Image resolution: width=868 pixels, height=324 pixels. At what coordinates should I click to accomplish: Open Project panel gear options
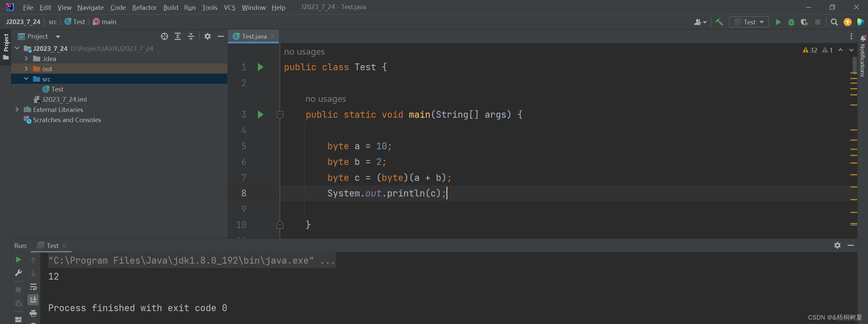(x=208, y=36)
